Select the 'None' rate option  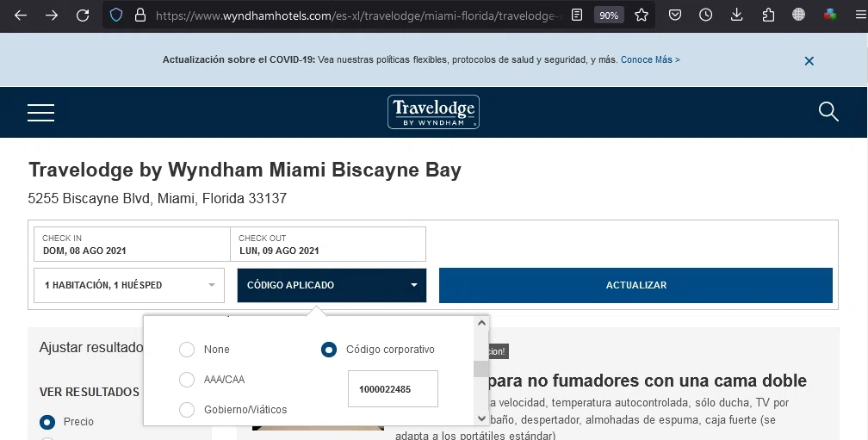pyautogui.click(x=187, y=350)
